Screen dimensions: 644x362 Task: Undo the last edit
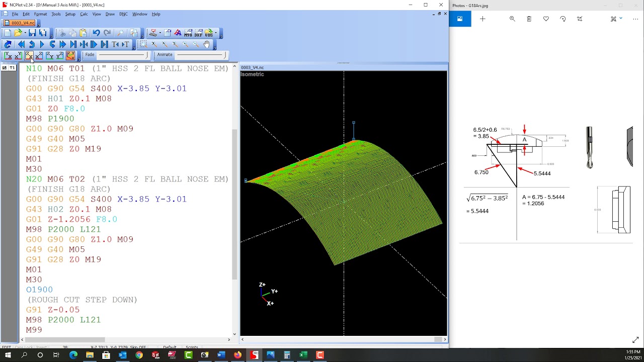click(x=96, y=33)
